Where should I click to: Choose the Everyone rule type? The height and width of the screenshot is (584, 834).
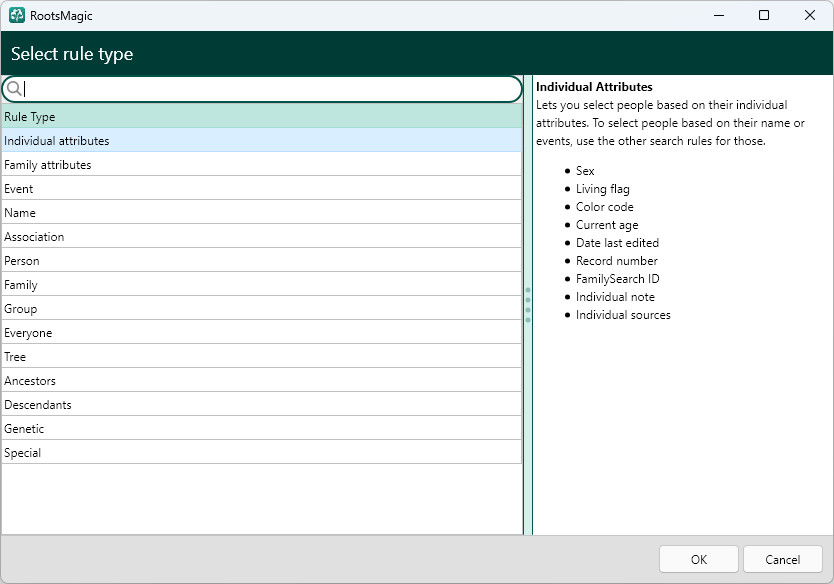262,332
